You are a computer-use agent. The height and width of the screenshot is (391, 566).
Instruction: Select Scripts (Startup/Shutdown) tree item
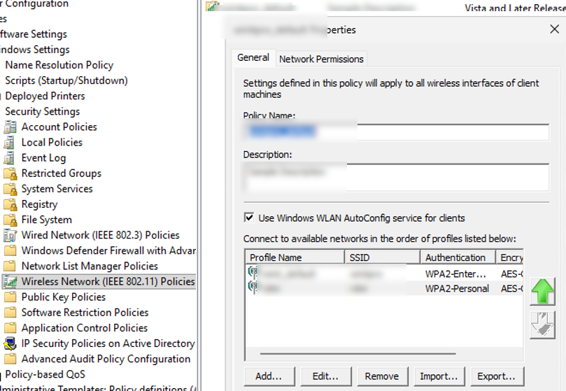(66, 81)
